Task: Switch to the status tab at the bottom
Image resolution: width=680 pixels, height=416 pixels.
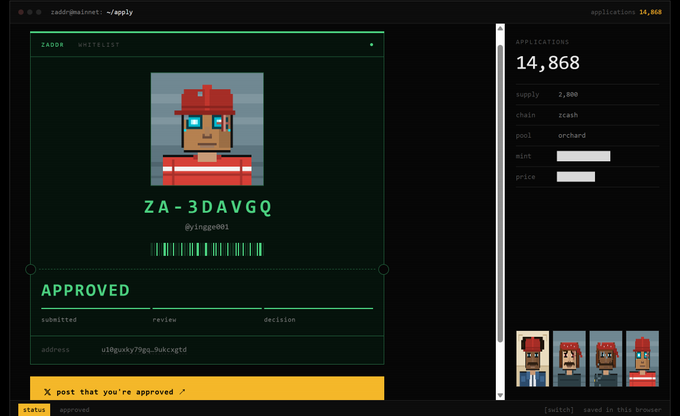Action: click(34, 409)
